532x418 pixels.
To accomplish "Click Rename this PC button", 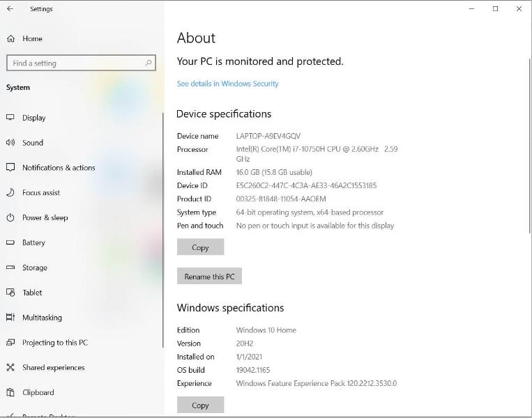I will [209, 277].
